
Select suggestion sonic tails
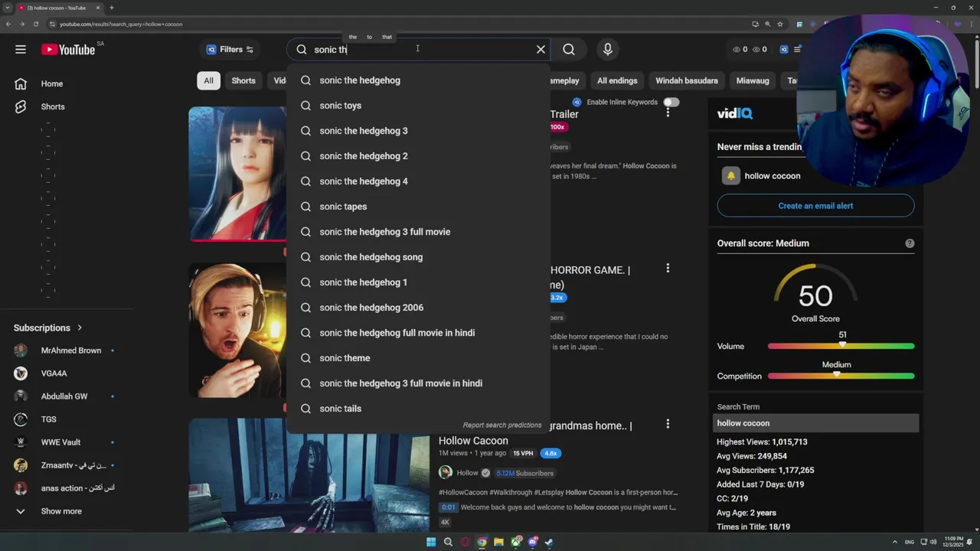point(418,409)
